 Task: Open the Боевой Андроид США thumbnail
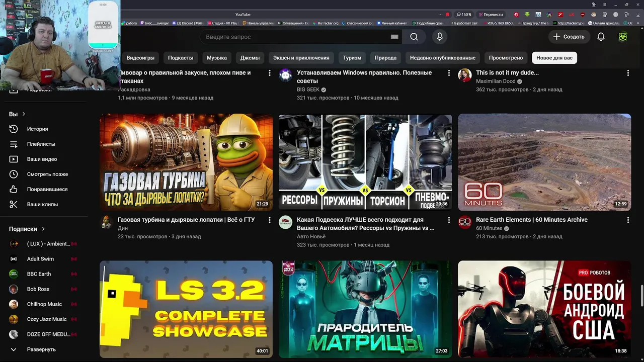pos(544,309)
